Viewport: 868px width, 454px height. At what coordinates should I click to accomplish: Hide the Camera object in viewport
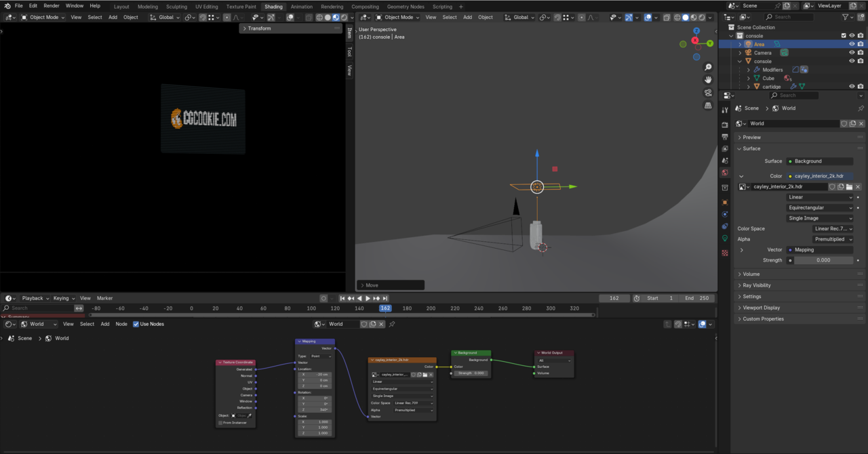[x=852, y=53]
